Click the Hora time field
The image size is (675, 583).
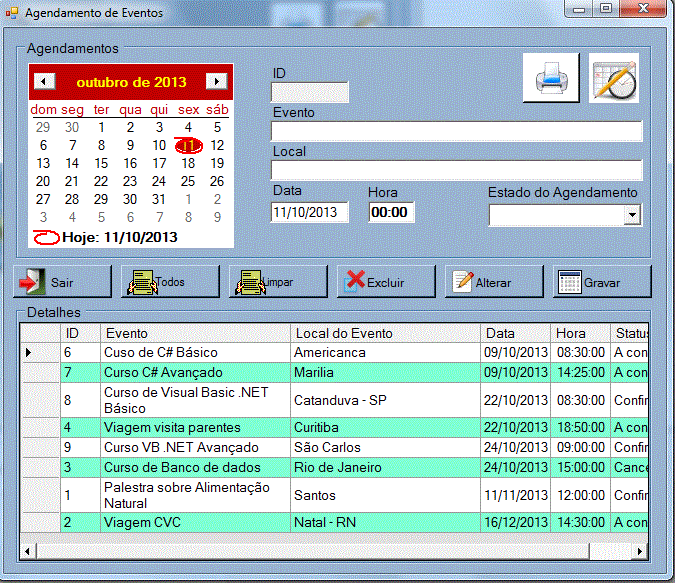(391, 212)
